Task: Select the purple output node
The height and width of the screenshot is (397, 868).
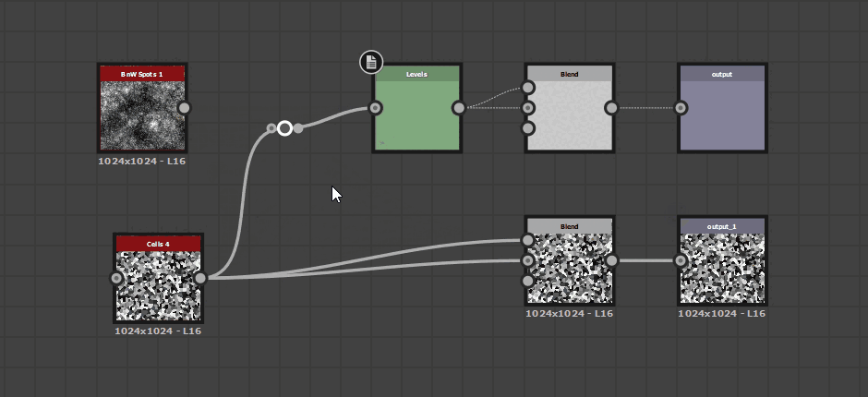Action: point(722,115)
